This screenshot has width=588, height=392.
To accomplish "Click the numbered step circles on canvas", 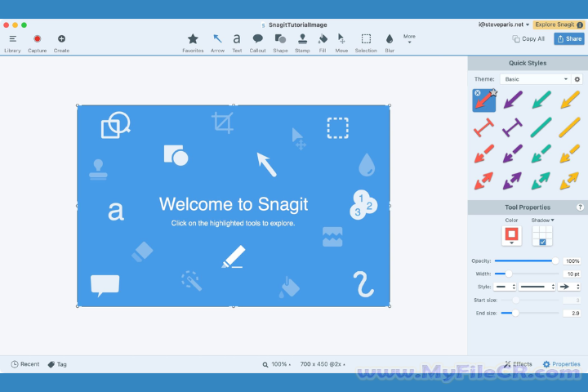I will point(363,204).
